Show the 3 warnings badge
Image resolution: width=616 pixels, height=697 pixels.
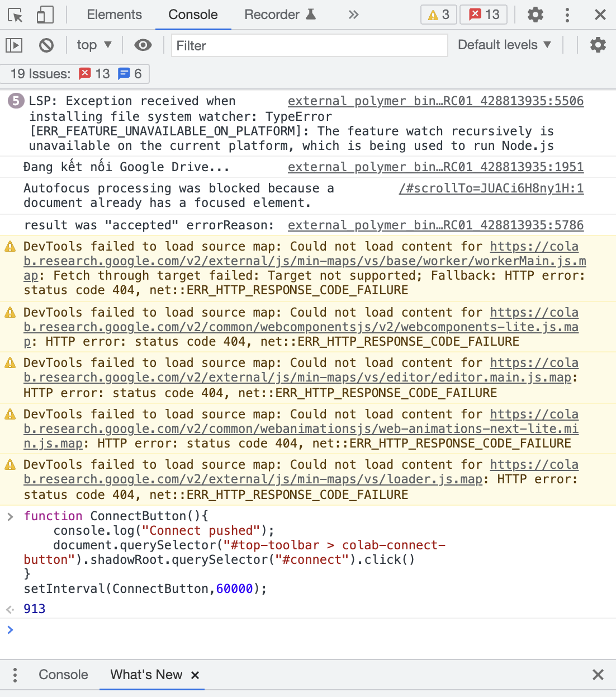pos(438,15)
